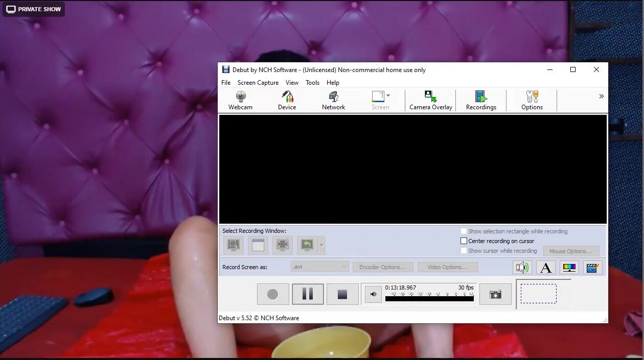The width and height of the screenshot is (644, 360).
Task: Open the Camera Overlay settings
Action: (x=430, y=100)
